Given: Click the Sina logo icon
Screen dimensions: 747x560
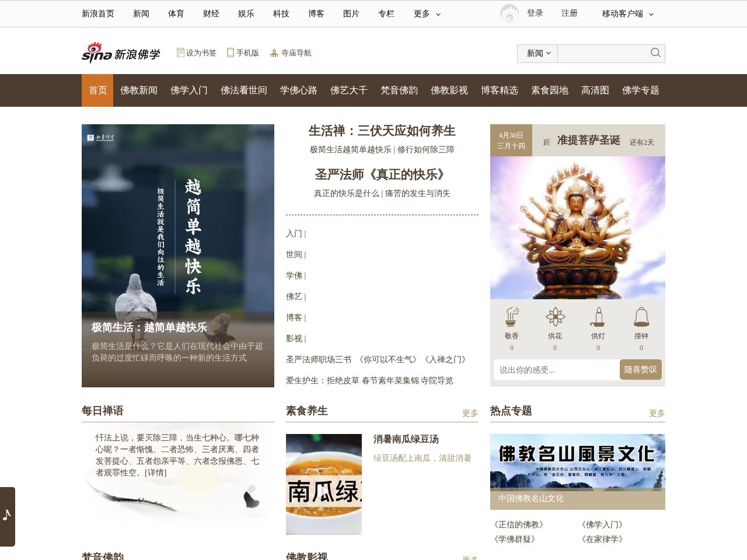Looking at the screenshot, I should coord(96,52).
